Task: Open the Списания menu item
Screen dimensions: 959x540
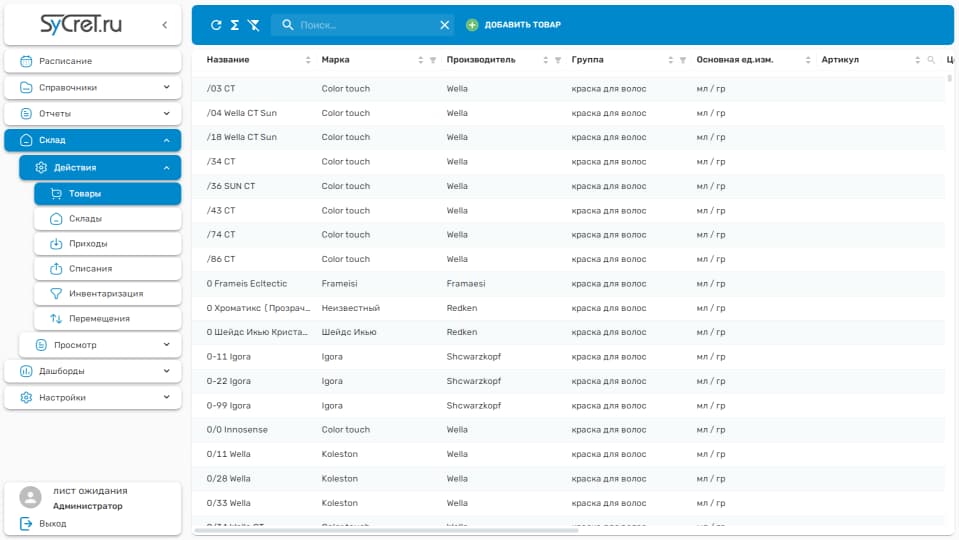Action: 108,268
